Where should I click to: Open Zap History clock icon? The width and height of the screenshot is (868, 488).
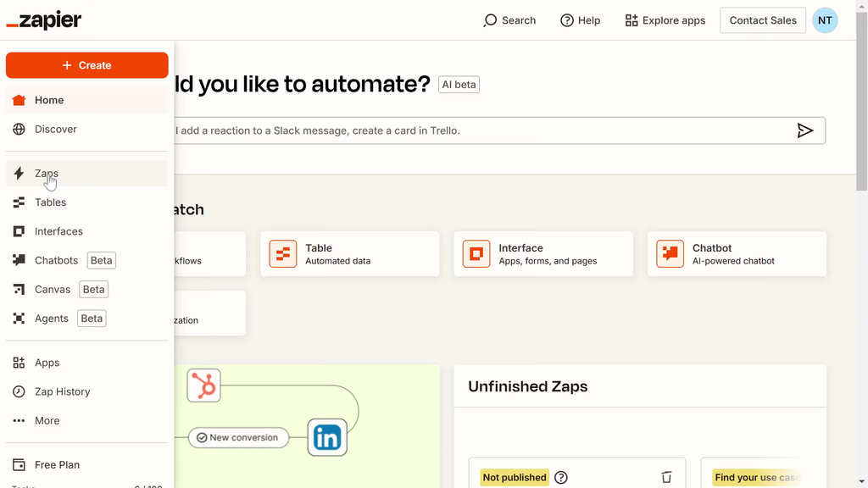pyautogui.click(x=19, y=391)
